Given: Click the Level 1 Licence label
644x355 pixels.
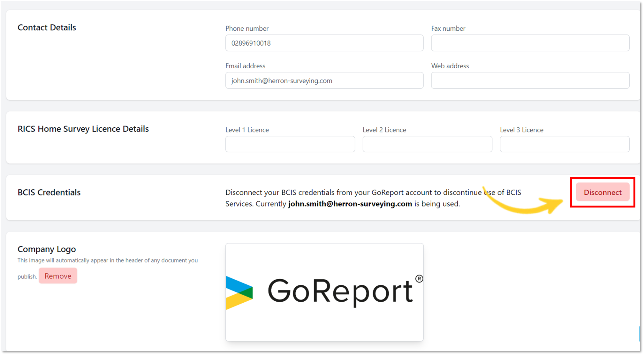Looking at the screenshot, I should [247, 130].
